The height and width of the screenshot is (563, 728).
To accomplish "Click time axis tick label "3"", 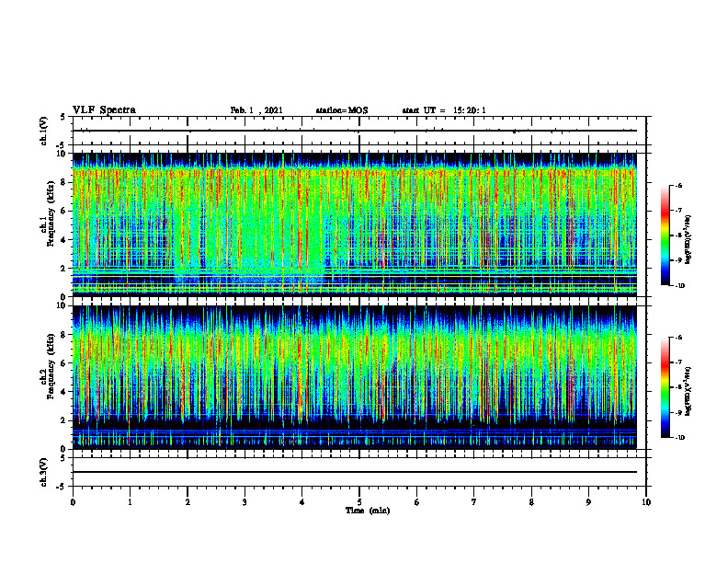I will 245,502.
